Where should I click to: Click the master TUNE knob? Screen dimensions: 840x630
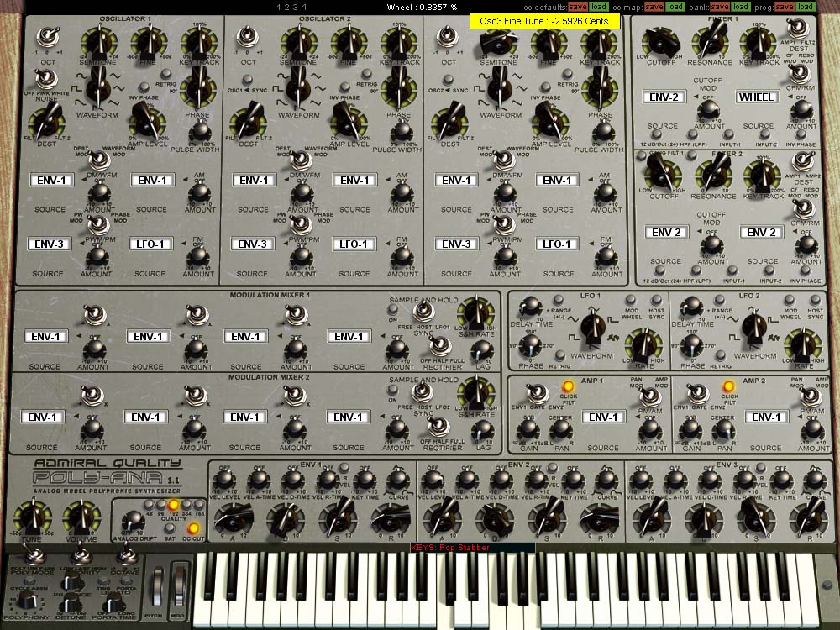coord(32,518)
